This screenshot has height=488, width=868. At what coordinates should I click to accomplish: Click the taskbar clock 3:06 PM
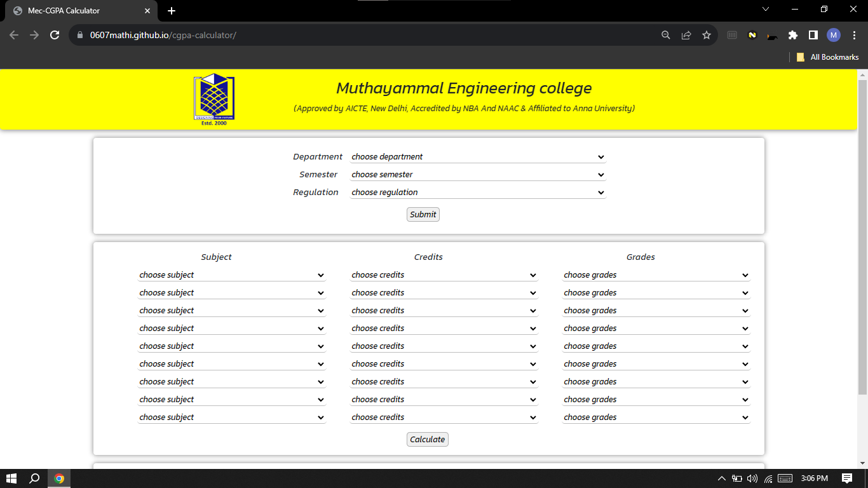point(815,478)
